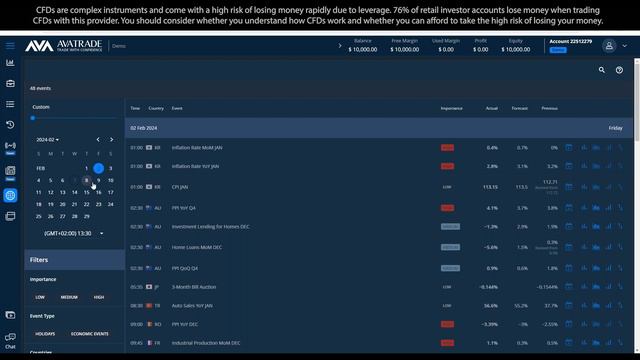Screen dimensions: 640x360
Task: Select February 15 in the calendar
Action: pyautogui.click(x=87, y=192)
